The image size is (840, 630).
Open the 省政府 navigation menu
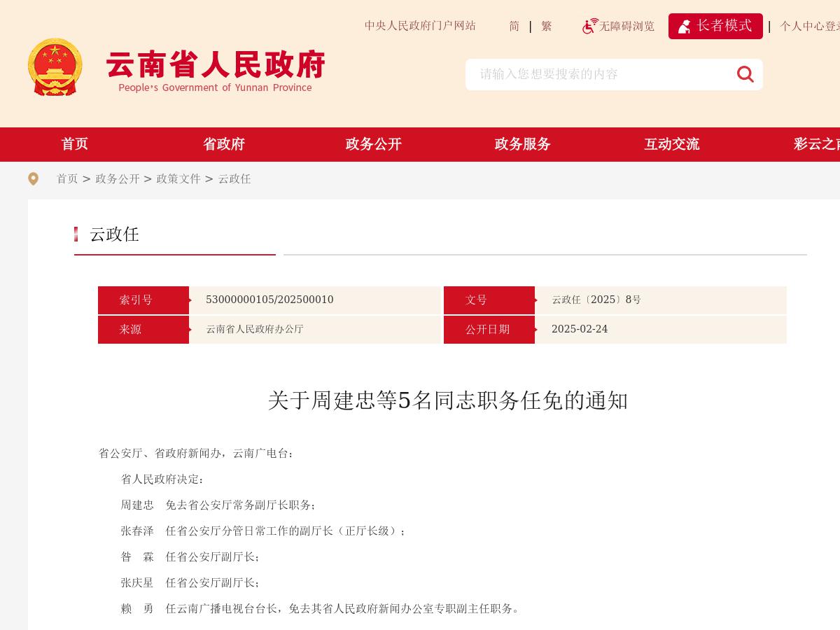click(x=224, y=144)
